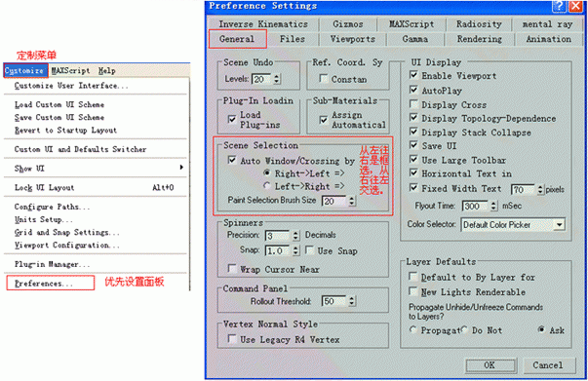
Task: Toggle Ref. Coord. Constant checkbox
Action: pos(323,79)
